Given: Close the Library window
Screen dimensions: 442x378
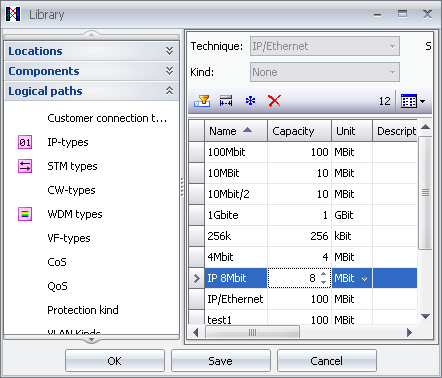Looking at the screenshot, I should tap(427, 14).
